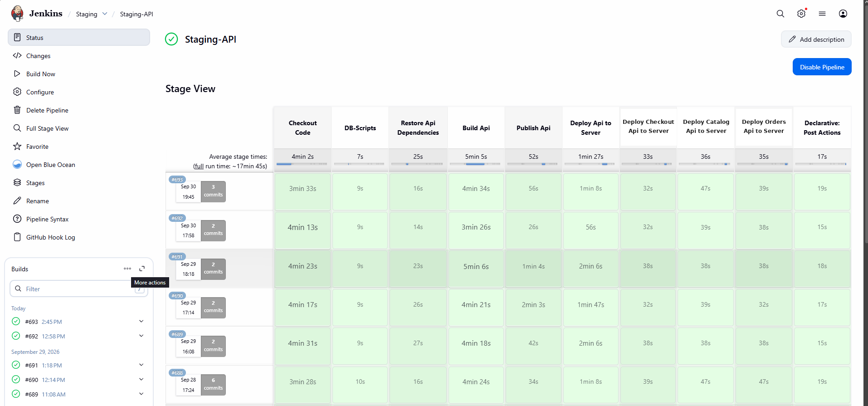Open the Builds more actions ellipsis
This screenshot has height=406, width=868.
[x=127, y=269]
